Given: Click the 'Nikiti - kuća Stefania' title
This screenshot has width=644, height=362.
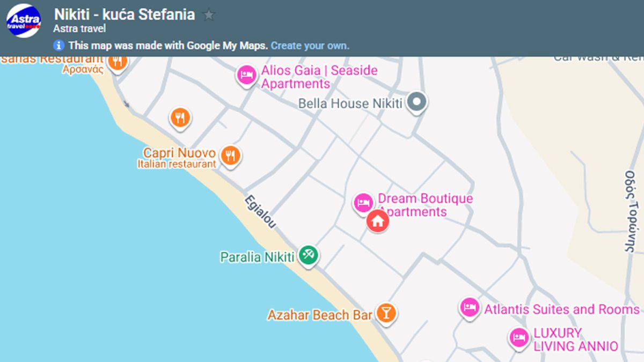Looking at the screenshot, I should pos(125,14).
